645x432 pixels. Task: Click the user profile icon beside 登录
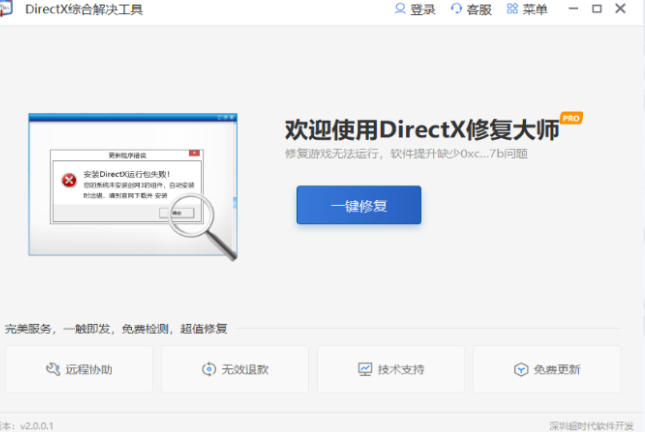[401, 9]
